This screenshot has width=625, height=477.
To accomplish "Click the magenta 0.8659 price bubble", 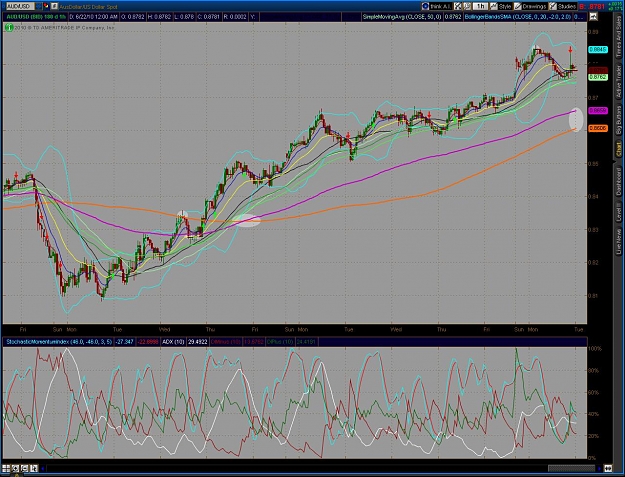I will [598, 110].
